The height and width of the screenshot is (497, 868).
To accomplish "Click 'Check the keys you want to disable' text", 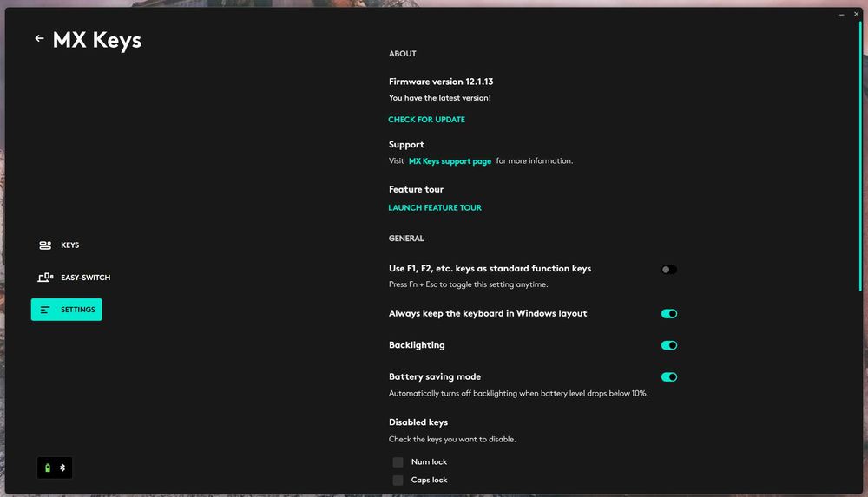I will click(452, 440).
